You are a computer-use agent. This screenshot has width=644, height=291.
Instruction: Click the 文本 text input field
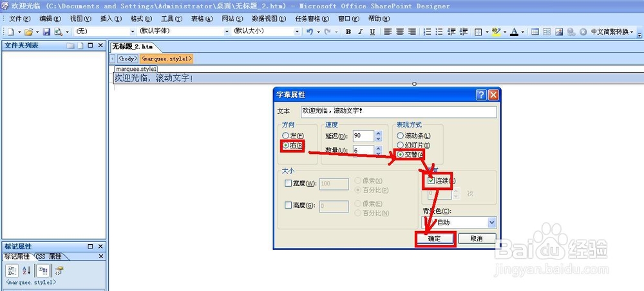point(399,111)
